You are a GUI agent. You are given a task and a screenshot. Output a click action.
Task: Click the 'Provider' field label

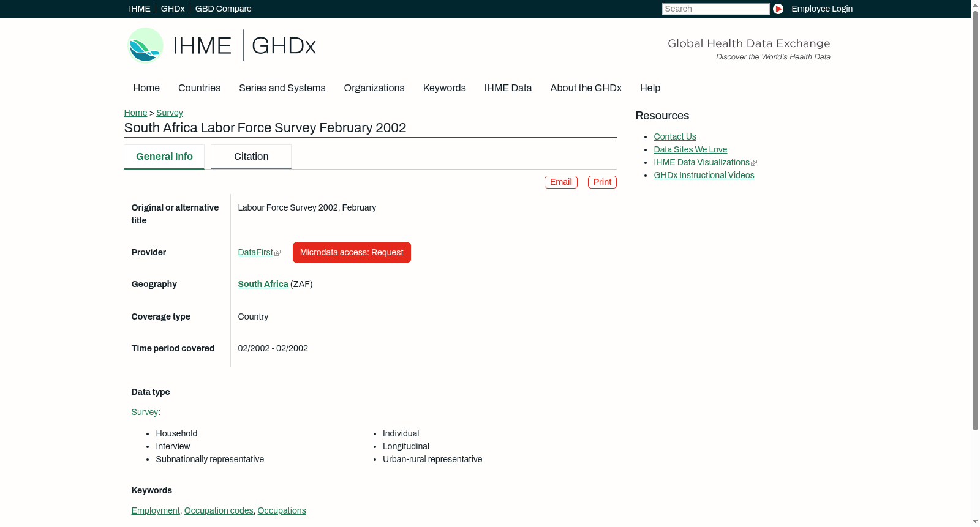click(149, 253)
